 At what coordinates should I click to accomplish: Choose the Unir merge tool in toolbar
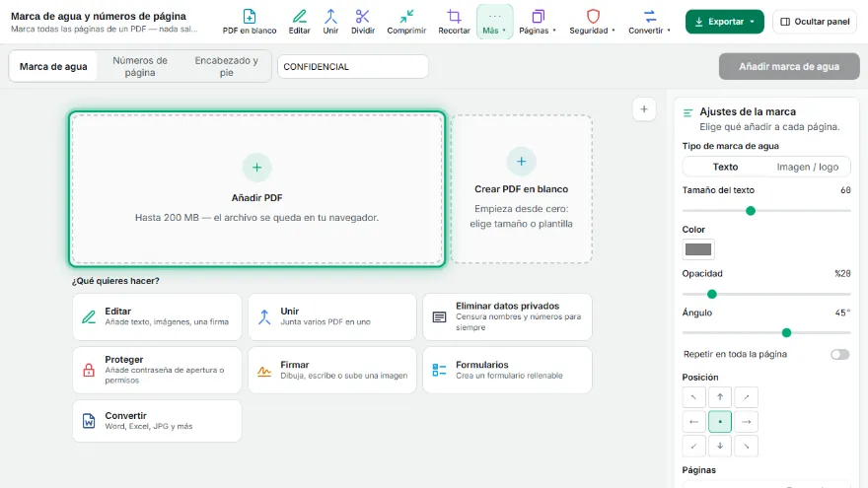[330, 22]
